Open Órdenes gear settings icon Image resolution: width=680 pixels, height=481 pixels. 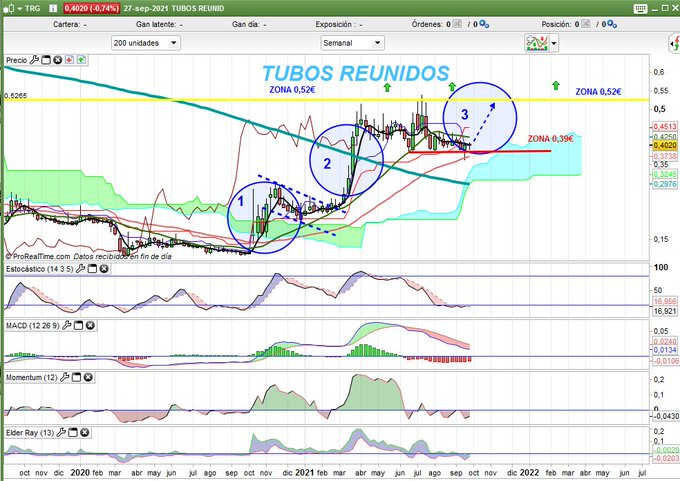pyautogui.click(x=484, y=24)
